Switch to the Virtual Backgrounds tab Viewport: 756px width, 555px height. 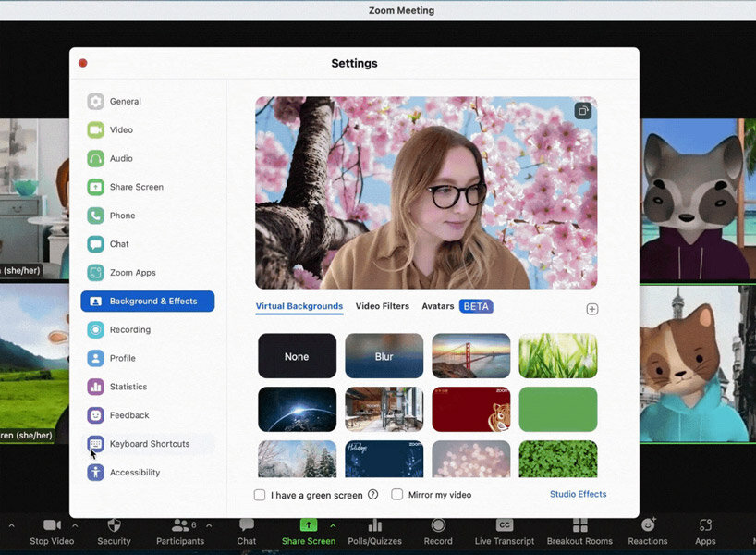tap(299, 306)
